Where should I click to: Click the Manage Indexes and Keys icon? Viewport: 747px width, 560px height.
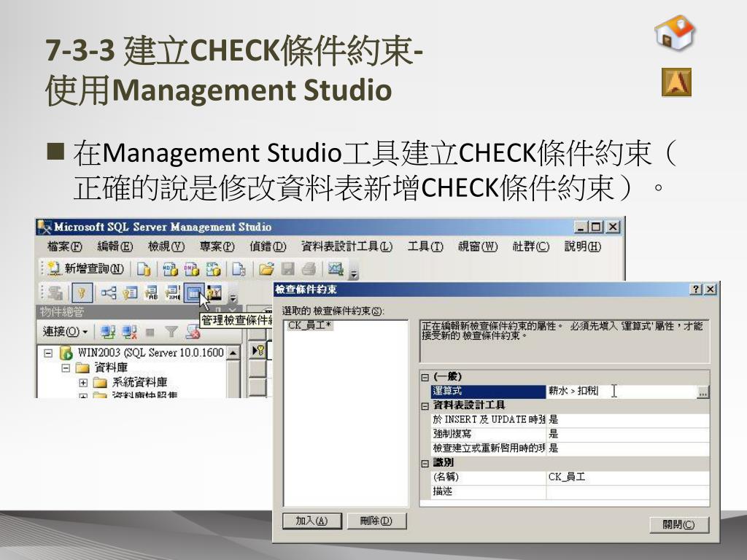point(130,293)
